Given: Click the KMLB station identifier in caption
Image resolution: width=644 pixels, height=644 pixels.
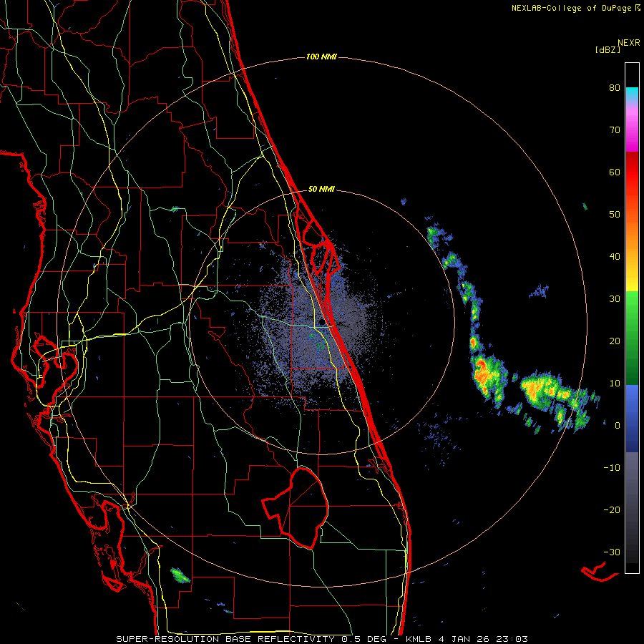Looking at the screenshot, I should click(x=420, y=639).
